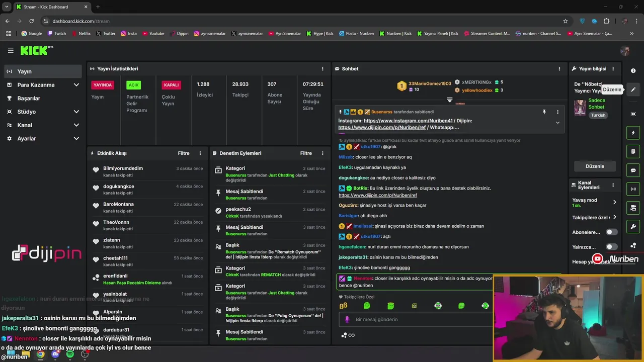
Task: Open the Yayıncı Paneli | Kick bookmark
Action: pos(437,34)
